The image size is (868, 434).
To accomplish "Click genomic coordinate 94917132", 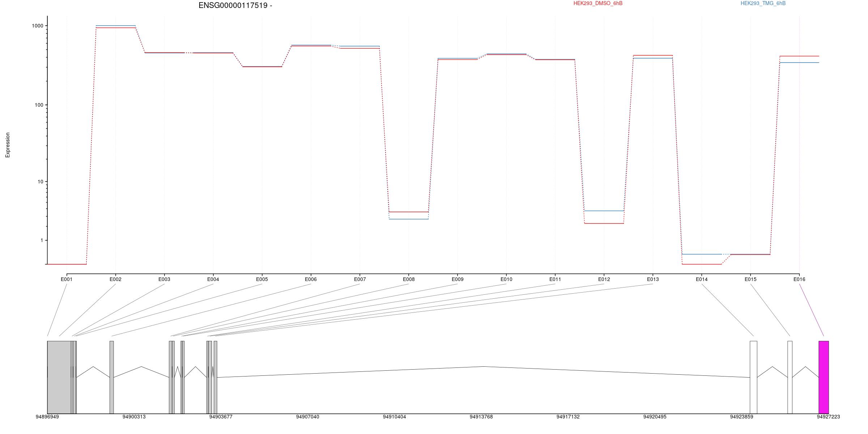I will [x=568, y=417].
